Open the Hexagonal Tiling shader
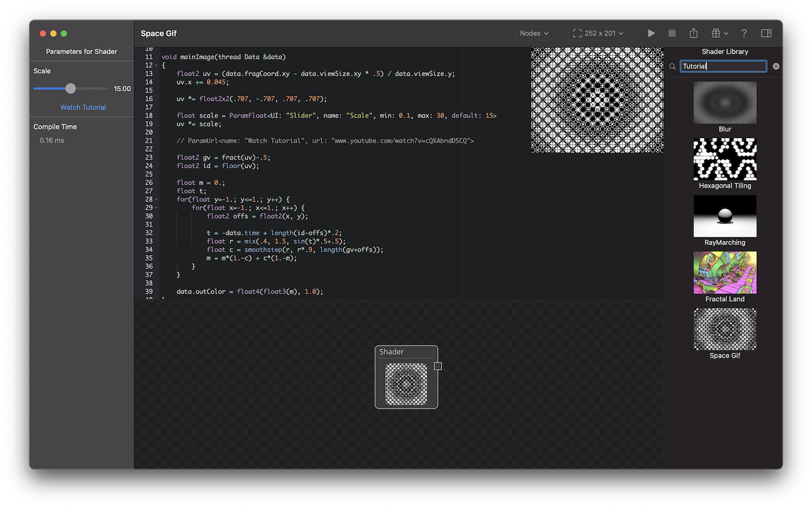The height and width of the screenshot is (508, 812). point(725,159)
